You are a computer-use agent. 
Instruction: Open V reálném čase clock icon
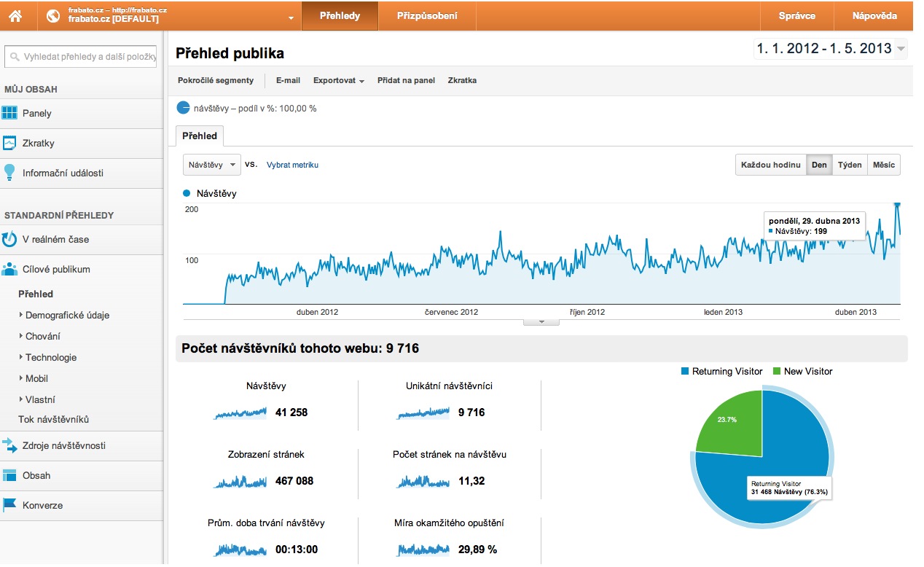click(x=9, y=239)
